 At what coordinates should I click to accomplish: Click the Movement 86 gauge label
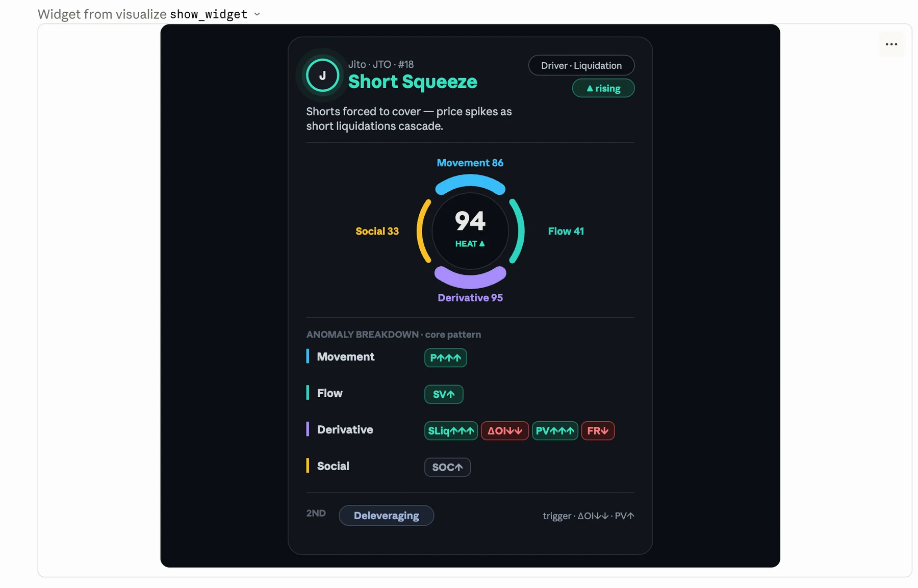[470, 163]
